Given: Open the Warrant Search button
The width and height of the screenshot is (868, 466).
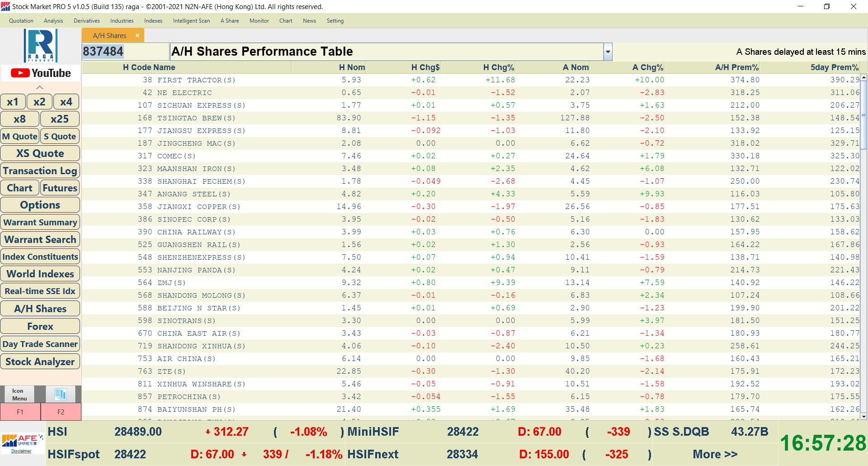Looking at the screenshot, I should pos(40,239).
